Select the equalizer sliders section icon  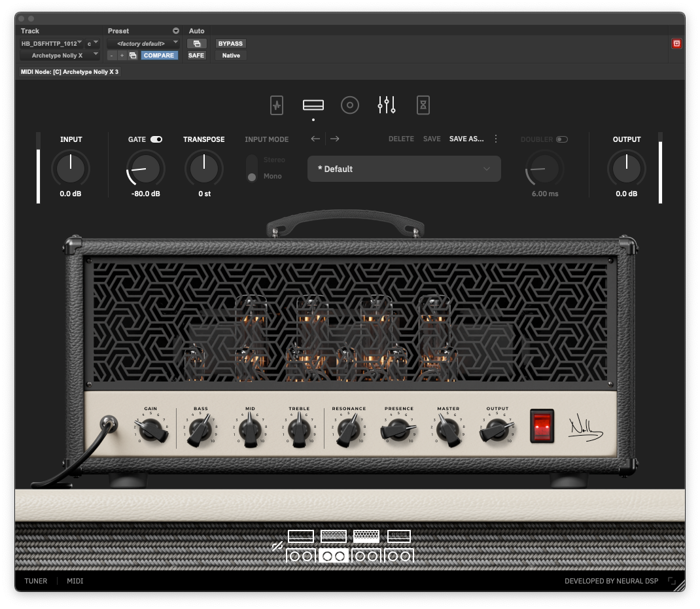click(387, 105)
